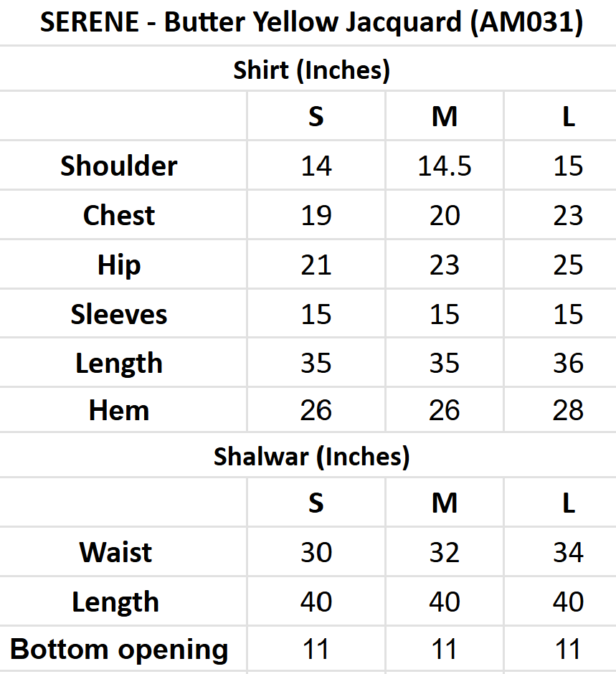Screen dimensions: 616x674
Task: Select the Hem row label
Action: (118, 411)
